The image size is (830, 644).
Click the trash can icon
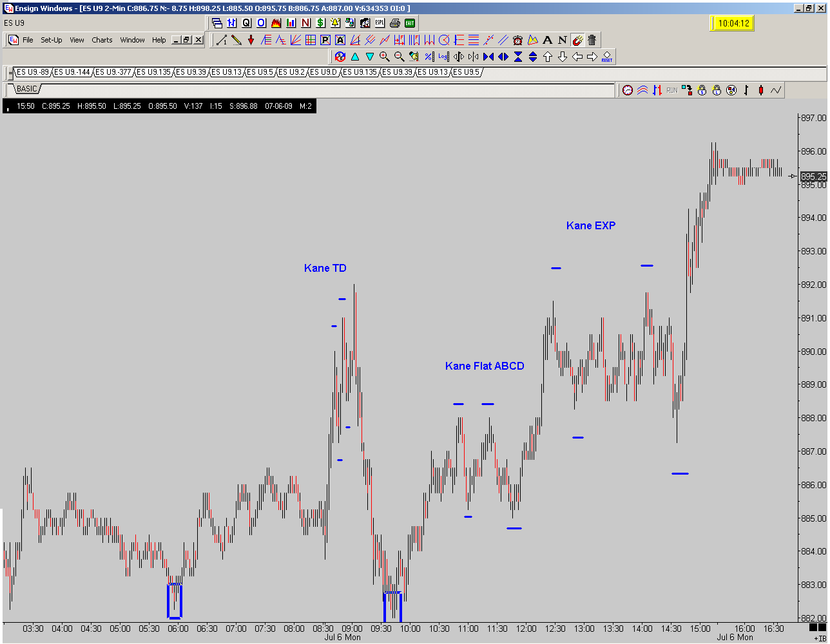click(592, 40)
